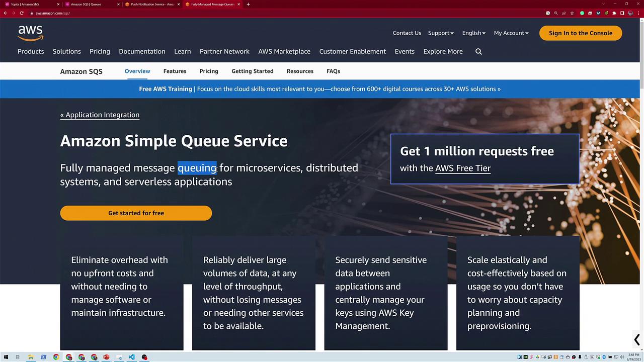This screenshot has width=644, height=362.
Task: Toggle the browser side panel icon
Action: click(622, 13)
